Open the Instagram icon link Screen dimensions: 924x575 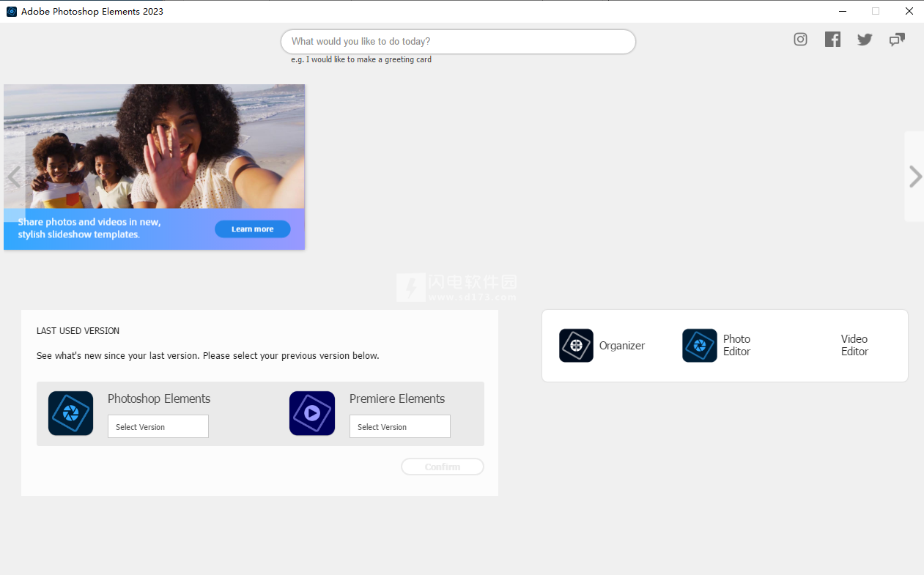(800, 40)
